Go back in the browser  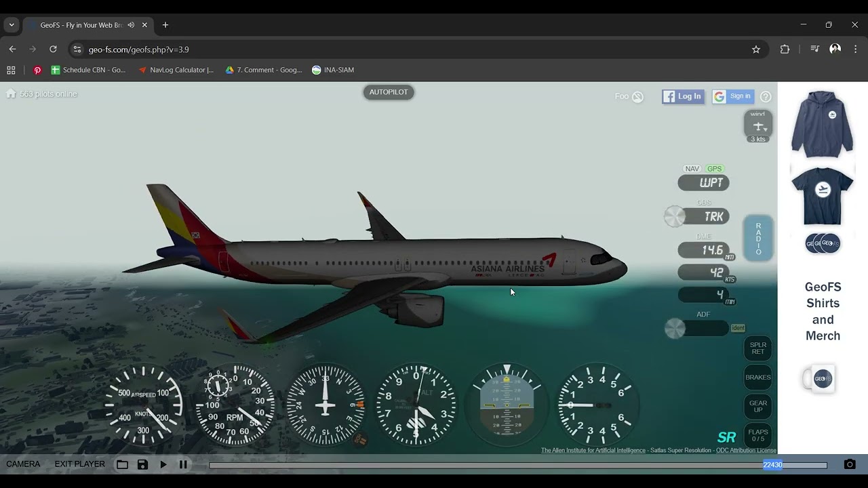point(12,49)
